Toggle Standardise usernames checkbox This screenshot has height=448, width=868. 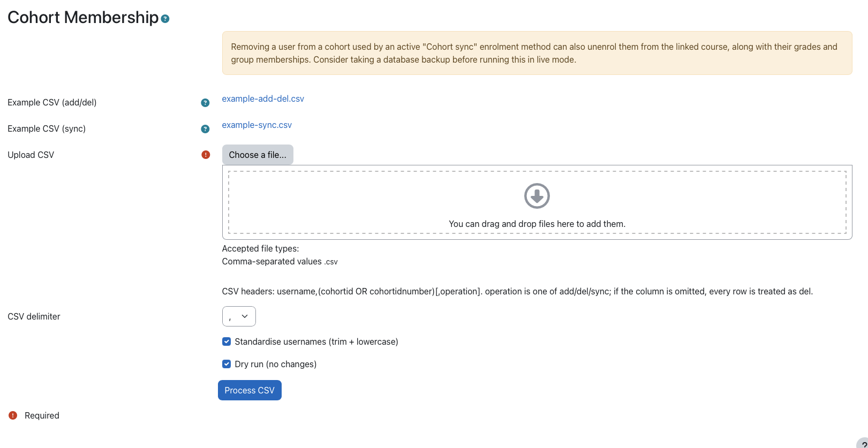(227, 341)
